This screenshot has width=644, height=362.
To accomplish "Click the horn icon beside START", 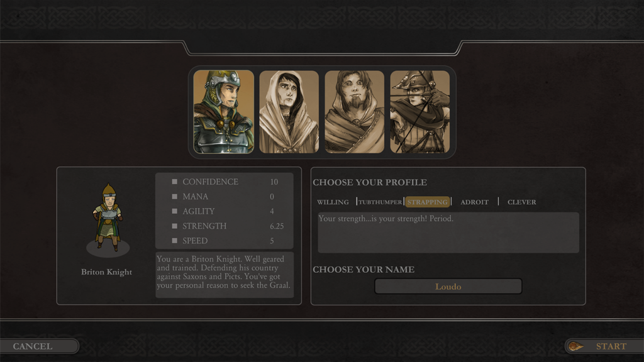I will tap(576, 346).
